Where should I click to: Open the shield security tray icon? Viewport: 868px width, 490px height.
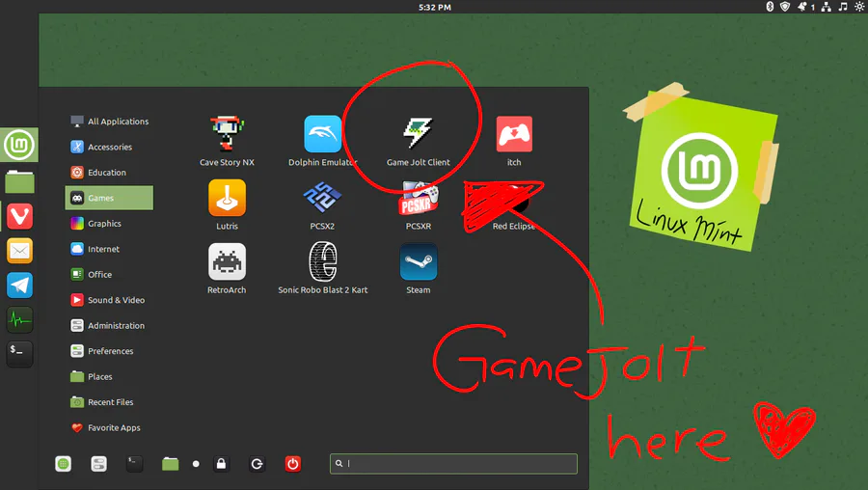[785, 7]
